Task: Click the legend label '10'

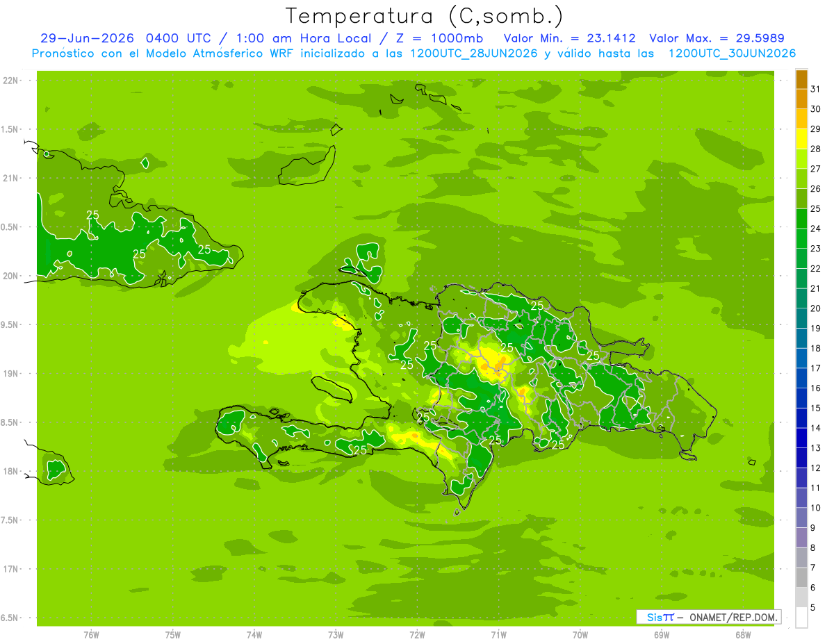Action: coord(816,508)
